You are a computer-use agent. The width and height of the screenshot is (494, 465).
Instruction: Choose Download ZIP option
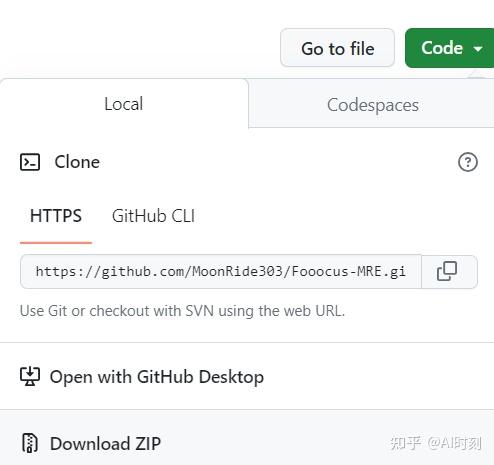(x=105, y=444)
